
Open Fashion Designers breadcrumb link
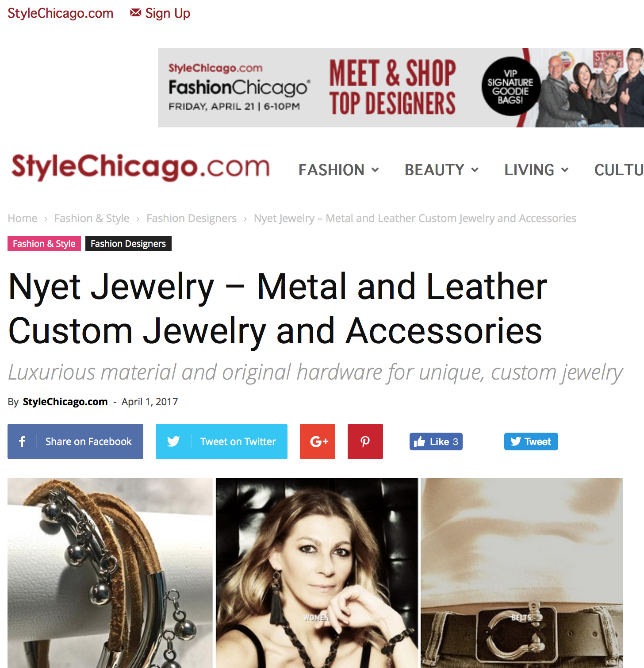coord(192,218)
